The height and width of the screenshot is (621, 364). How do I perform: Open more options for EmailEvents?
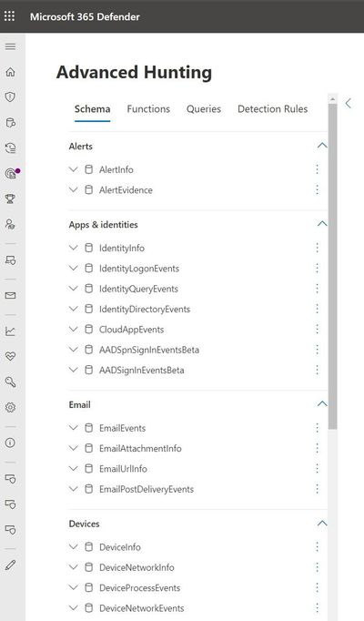point(317,428)
